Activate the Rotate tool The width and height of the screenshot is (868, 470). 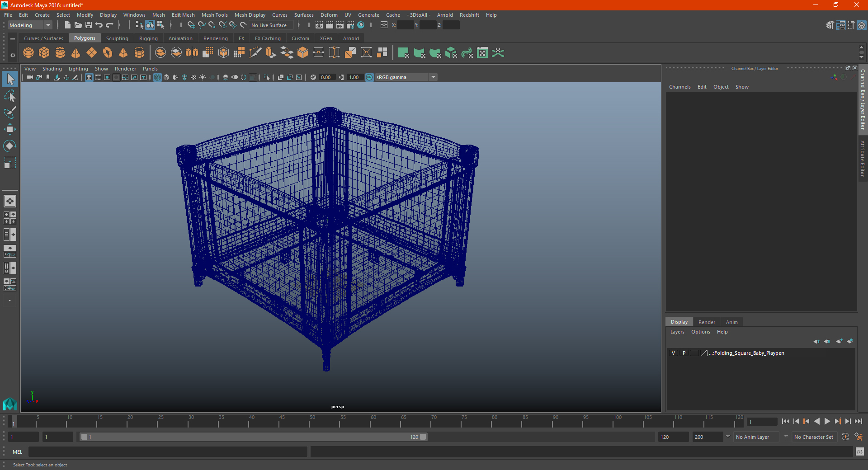tap(10, 146)
